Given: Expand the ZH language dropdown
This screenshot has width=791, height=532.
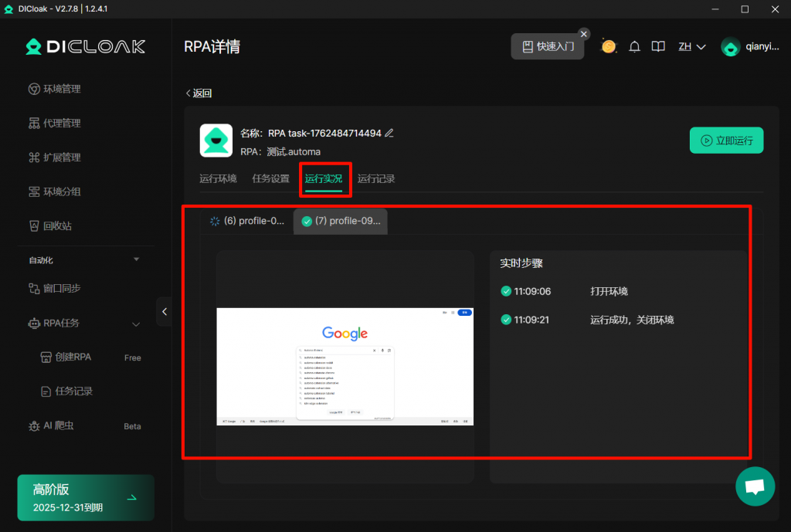Looking at the screenshot, I should point(692,46).
